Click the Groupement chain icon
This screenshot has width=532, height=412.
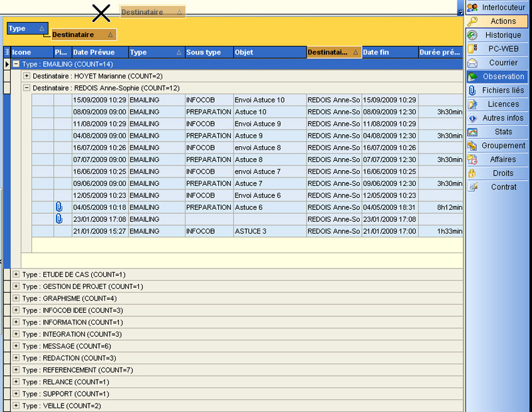click(473, 146)
